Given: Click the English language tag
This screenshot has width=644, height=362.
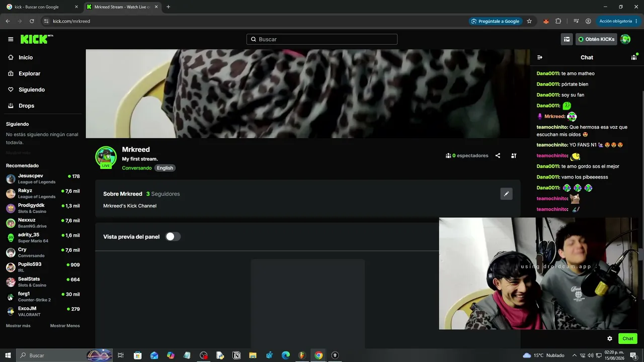Looking at the screenshot, I should click(165, 168).
